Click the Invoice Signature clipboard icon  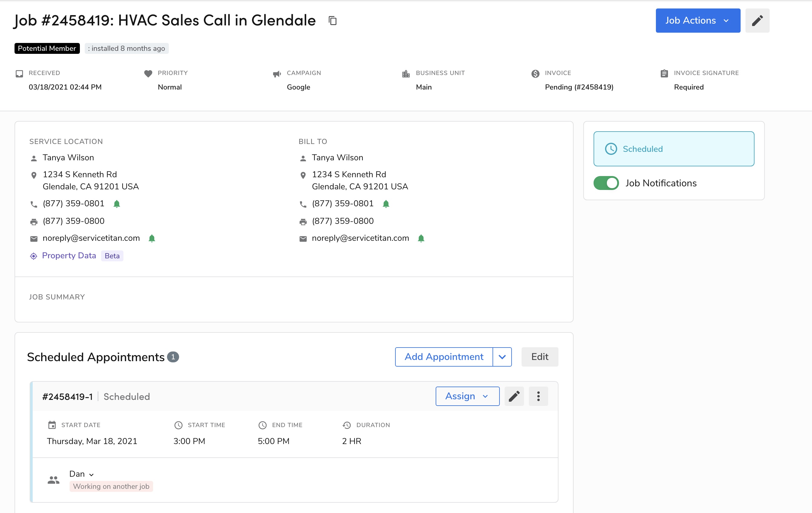664,74
